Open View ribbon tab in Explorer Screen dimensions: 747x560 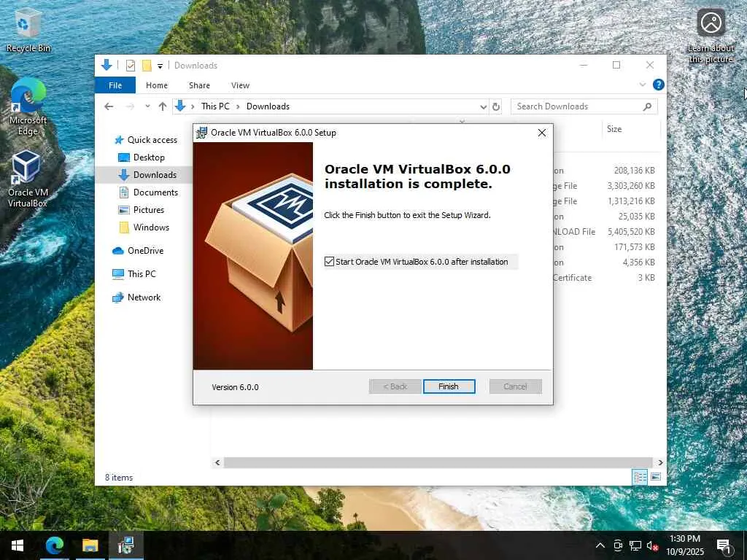(240, 85)
